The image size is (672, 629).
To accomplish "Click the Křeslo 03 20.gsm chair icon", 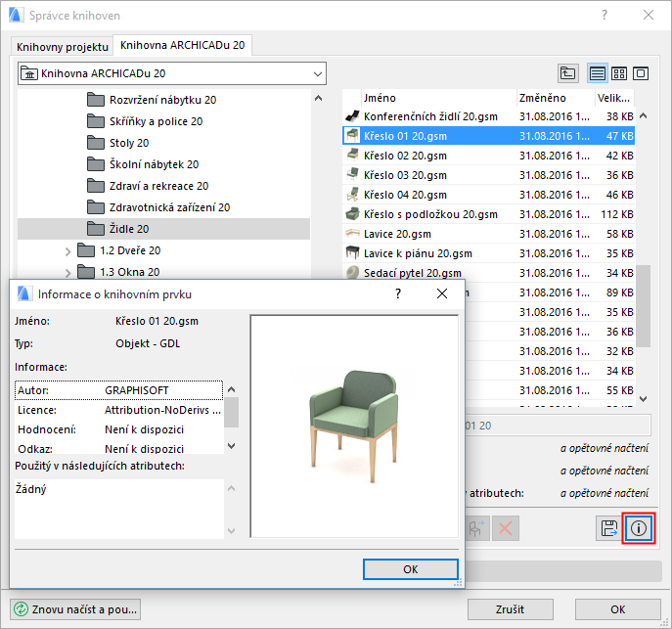I will (x=352, y=175).
